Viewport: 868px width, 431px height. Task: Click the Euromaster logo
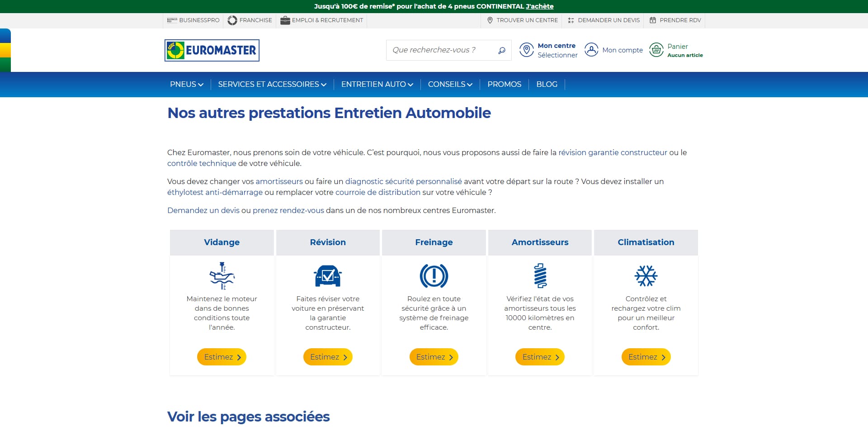click(x=212, y=50)
